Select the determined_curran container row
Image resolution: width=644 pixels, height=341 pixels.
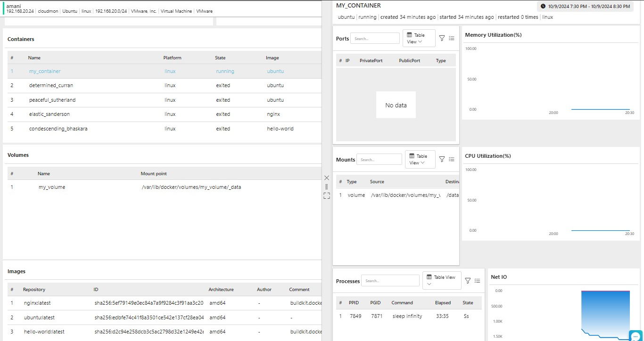pos(51,86)
